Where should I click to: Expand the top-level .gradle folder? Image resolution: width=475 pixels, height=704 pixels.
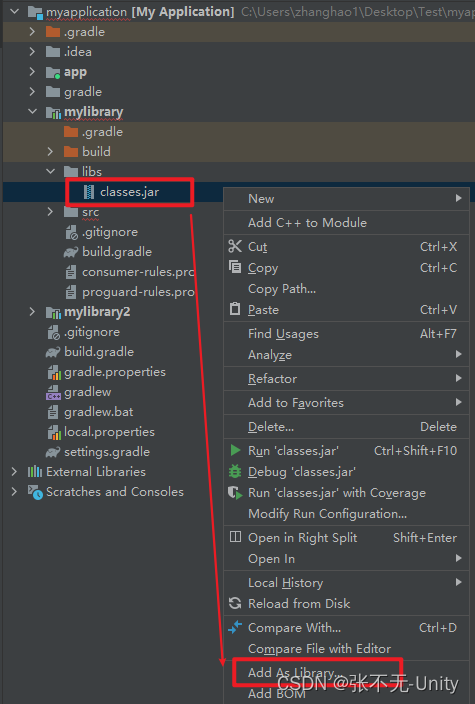point(32,31)
